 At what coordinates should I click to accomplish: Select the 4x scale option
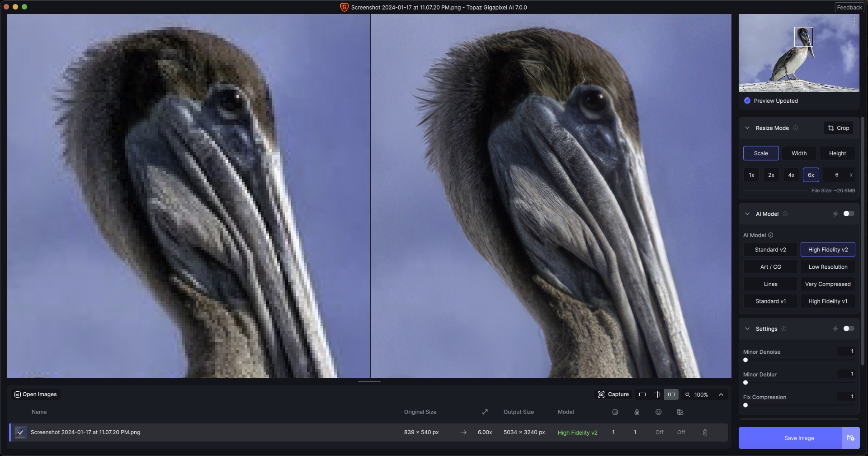click(x=791, y=175)
